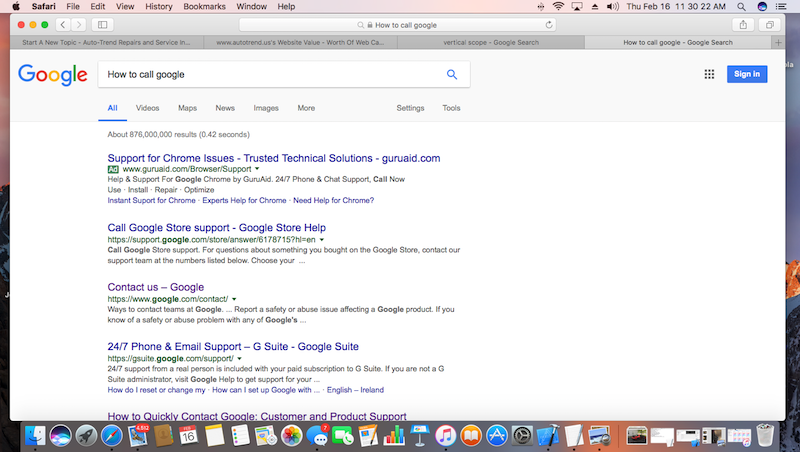Click the Wi-Fi status icon
This screenshot has width=800, height=452.
pos(559,7)
